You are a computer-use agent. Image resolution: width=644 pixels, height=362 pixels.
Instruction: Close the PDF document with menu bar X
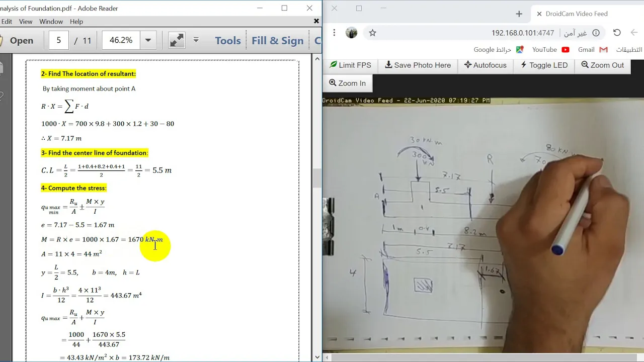[x=316, y=21]
